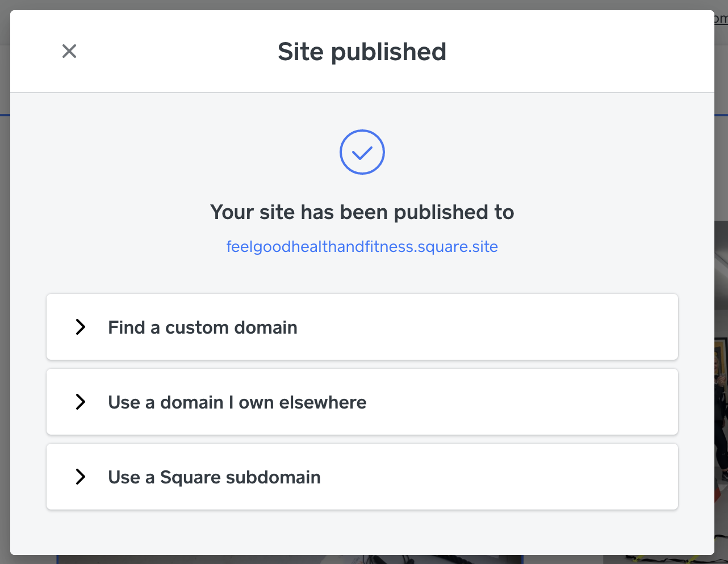Image resolution: width=728 pixels, height=564 pixels.
Task: Click the chevron beside Use a domain I own elsewhere
Action: pyautogui.click(x=80, y=402)
